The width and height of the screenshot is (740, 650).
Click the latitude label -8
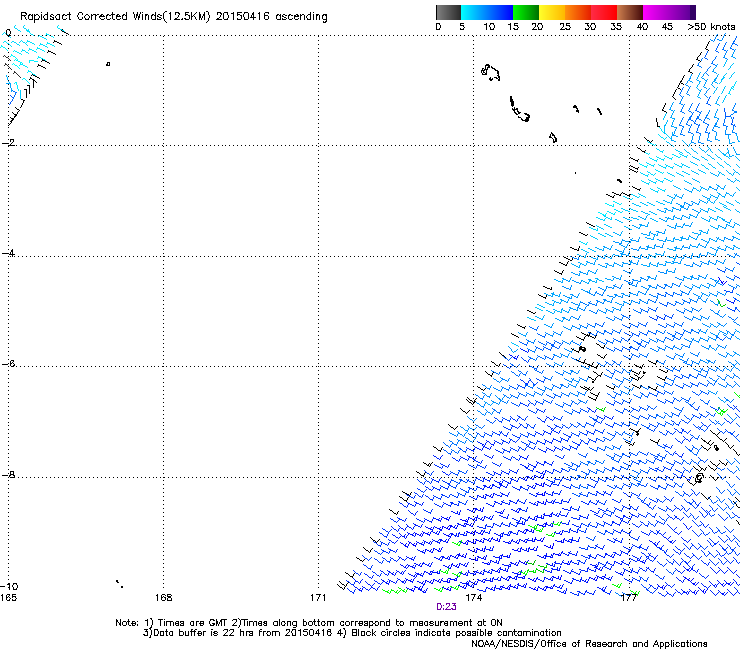pos(8,475)
